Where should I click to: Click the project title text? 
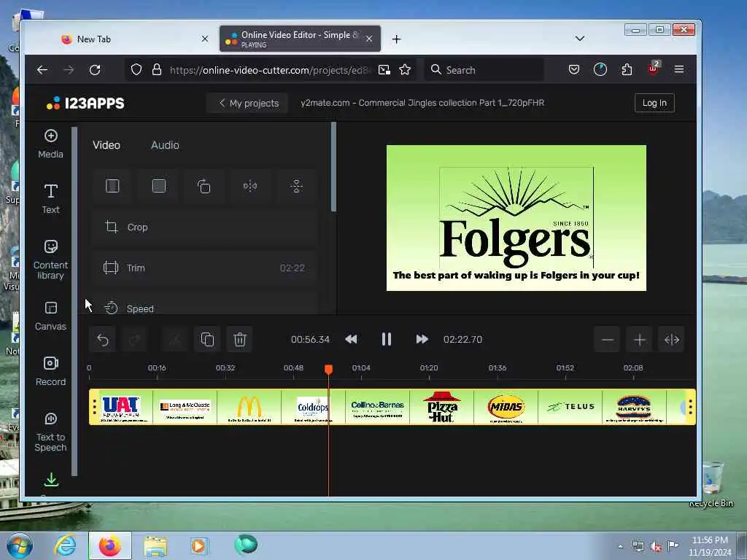422,103
